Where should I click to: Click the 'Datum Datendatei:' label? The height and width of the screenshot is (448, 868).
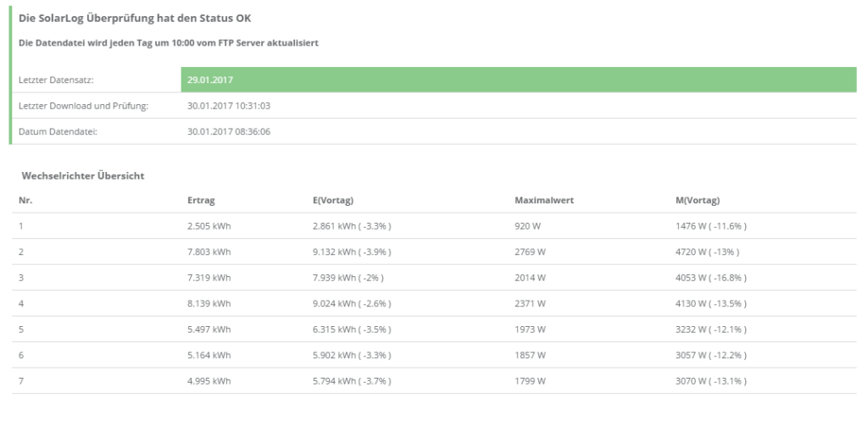pos(55,131)
